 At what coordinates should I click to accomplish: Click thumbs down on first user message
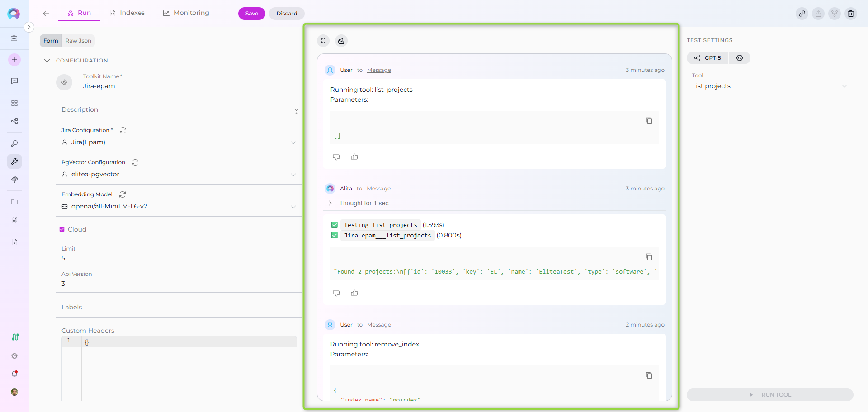(336, 157)
